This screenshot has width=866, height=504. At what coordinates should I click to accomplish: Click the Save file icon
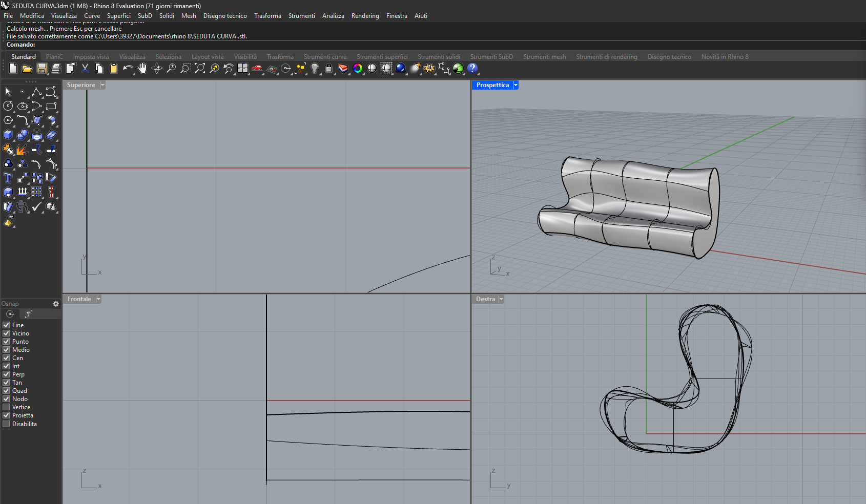click(x=42, y=69)
